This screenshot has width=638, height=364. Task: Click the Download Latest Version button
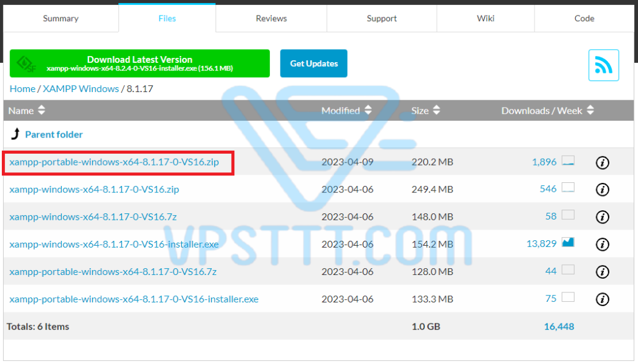[x=140, y=63]
